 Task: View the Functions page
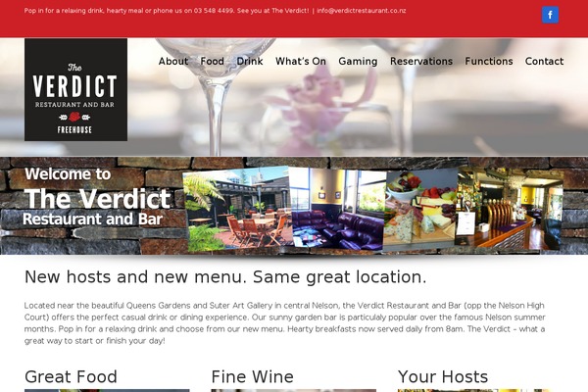[x=489, y=61]
